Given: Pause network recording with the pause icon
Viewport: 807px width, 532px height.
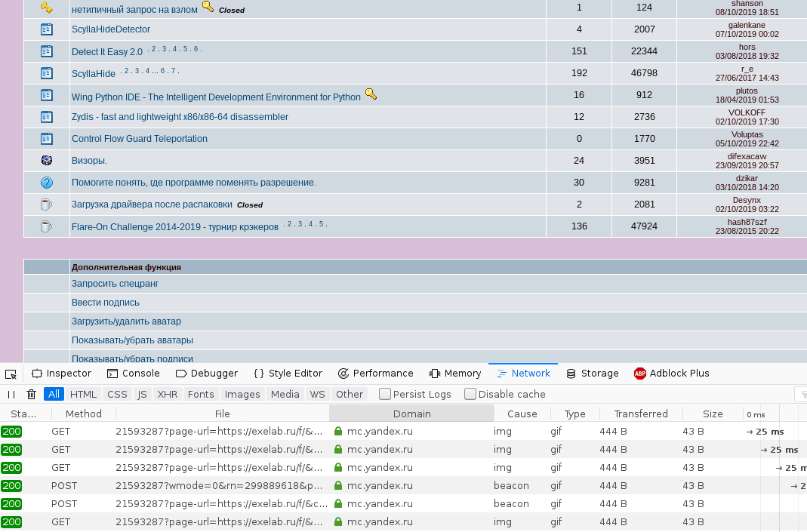Looking at the screenshot, I should tap(11, 394).
